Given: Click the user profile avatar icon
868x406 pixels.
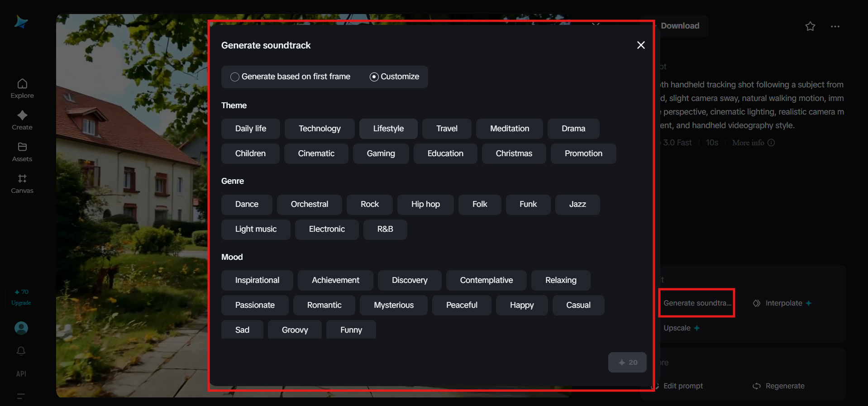Looking at the screenshot, I should pyautogui.click(x=21, y=328).
